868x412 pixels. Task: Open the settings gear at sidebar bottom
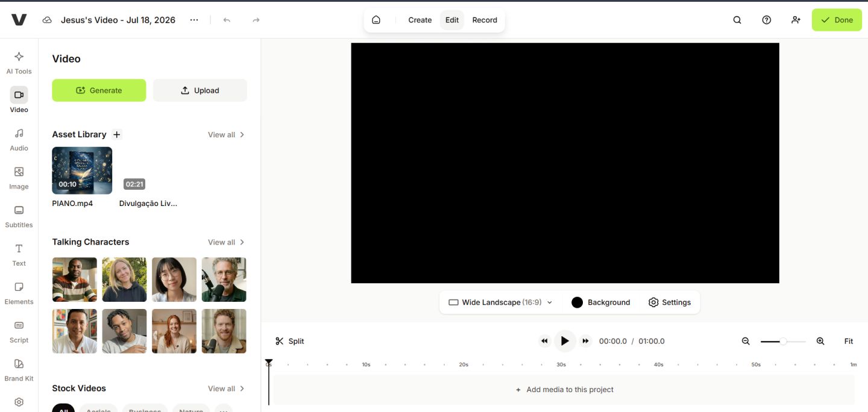point(19,402)
